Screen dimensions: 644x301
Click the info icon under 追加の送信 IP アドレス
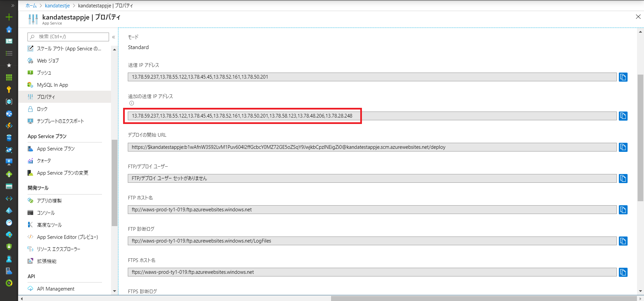(x=131, y=103)
